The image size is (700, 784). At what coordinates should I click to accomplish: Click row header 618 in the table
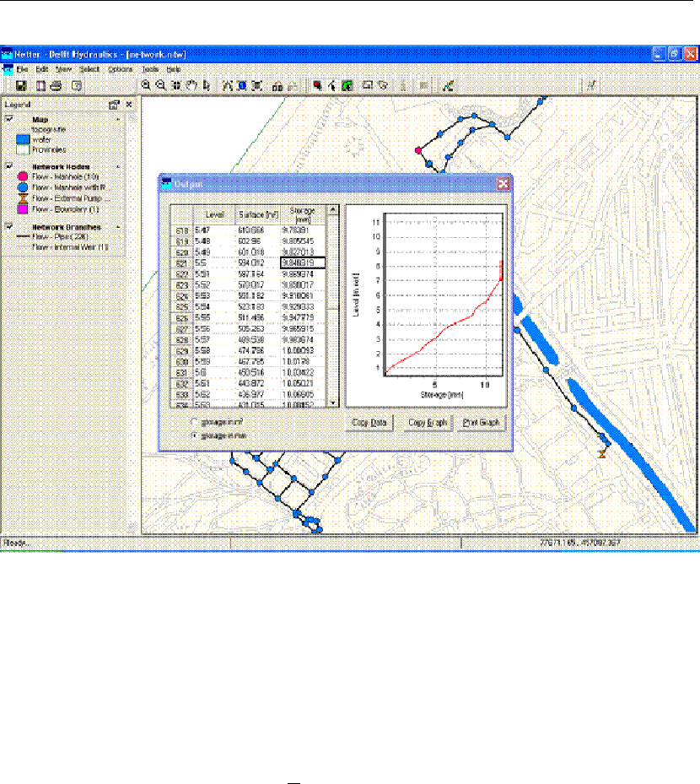point(182,230)
